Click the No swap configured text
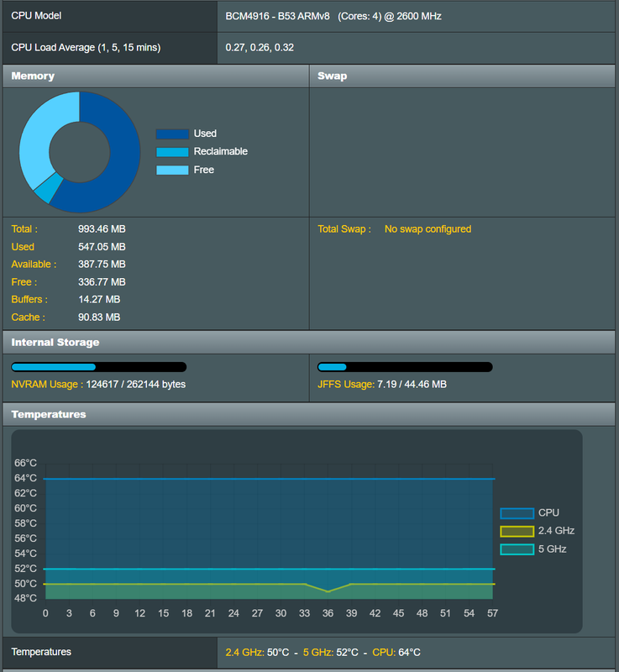The height and width of the screenshot is (672, 619). [x=428, y=229]
